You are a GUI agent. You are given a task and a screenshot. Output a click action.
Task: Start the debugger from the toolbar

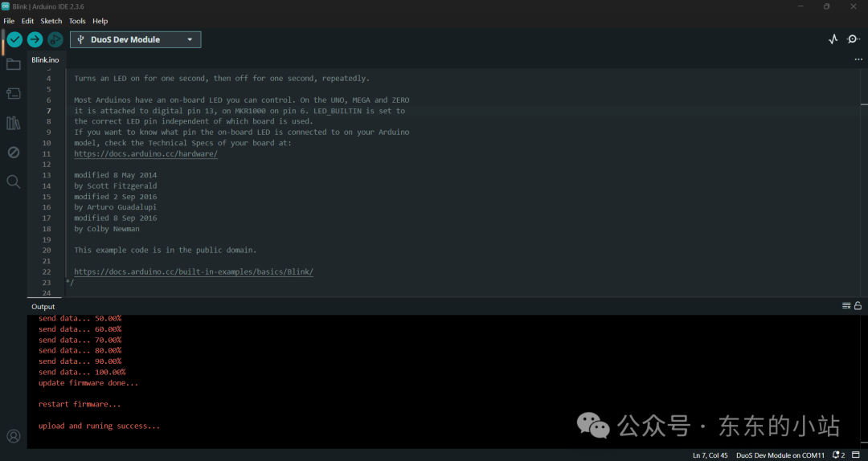pos(55,39)
